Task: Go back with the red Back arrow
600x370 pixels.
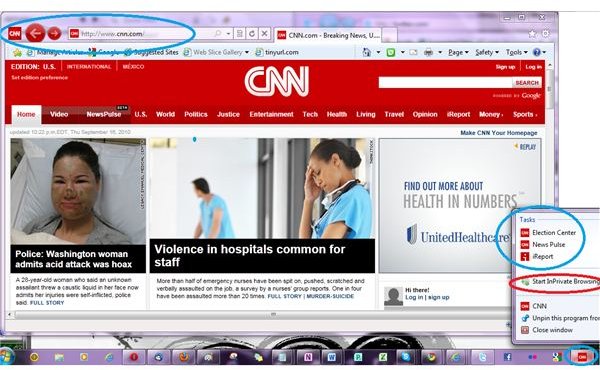Action: click(x=35, y=34)
